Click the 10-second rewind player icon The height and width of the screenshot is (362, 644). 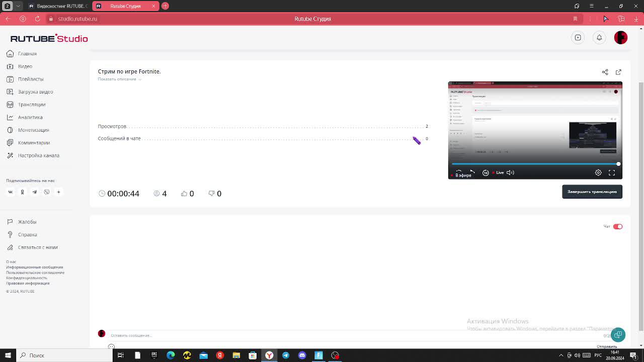[x=486, y=173]
